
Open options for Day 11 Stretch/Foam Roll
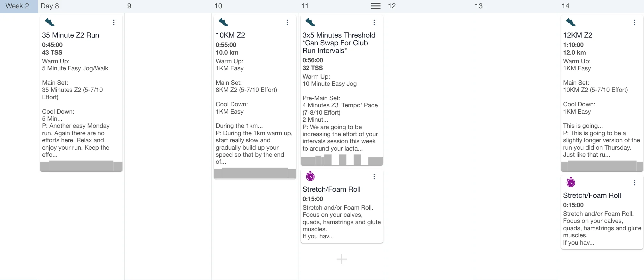(374, 176)
